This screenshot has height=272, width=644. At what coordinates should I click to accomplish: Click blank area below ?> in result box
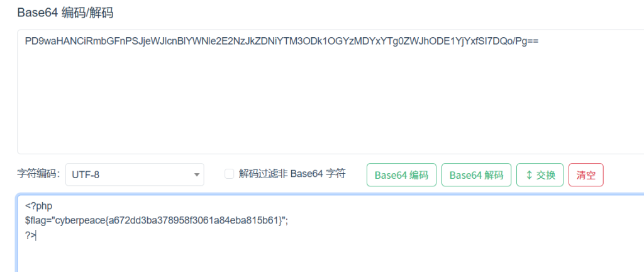[x=328, y=257]
